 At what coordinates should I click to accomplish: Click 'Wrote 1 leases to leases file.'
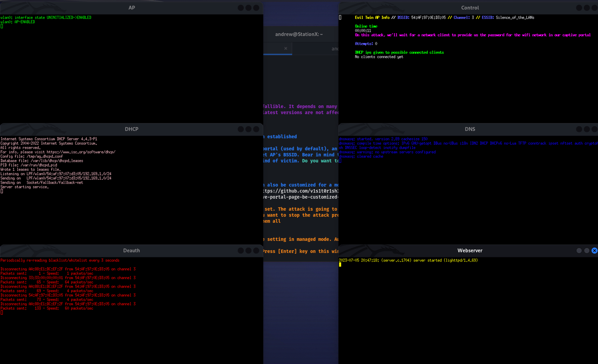[31, 169]
